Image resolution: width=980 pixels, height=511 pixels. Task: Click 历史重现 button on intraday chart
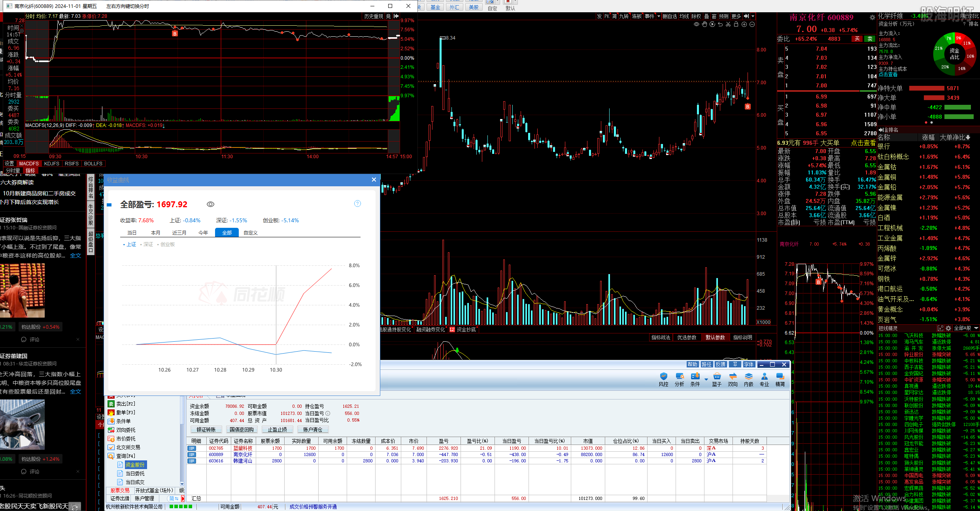pos(374,16)
